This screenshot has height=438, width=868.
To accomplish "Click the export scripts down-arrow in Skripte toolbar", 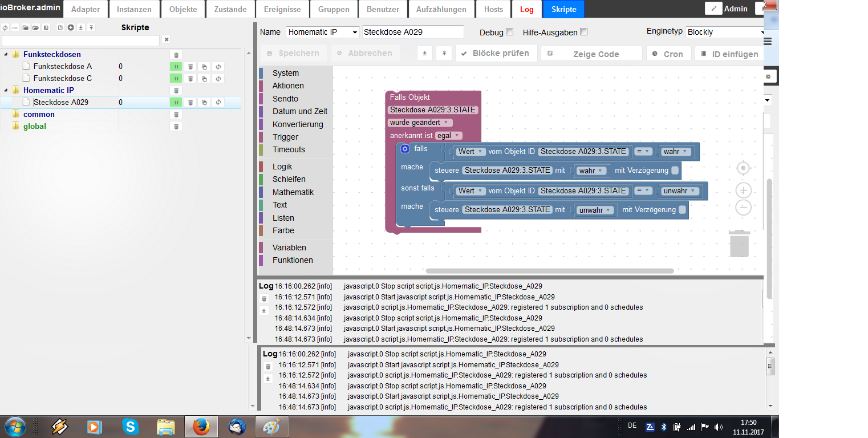I will coord(81,27).
